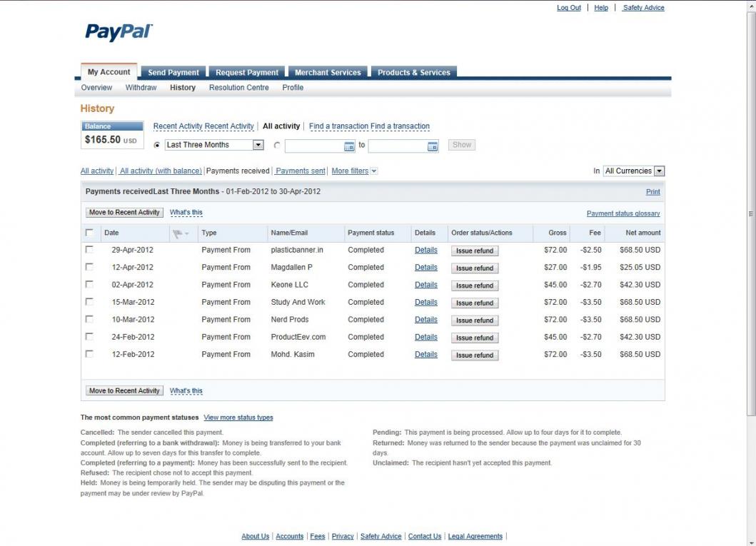
Task: Issue refund for Nerd Prods payment
Action: [475, 320]
